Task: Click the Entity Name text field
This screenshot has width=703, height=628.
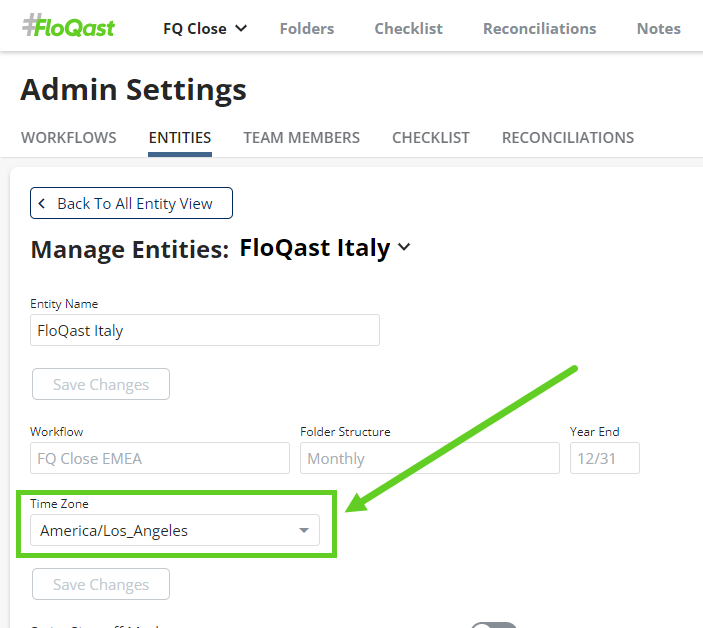Action: [x=205, y=330]
